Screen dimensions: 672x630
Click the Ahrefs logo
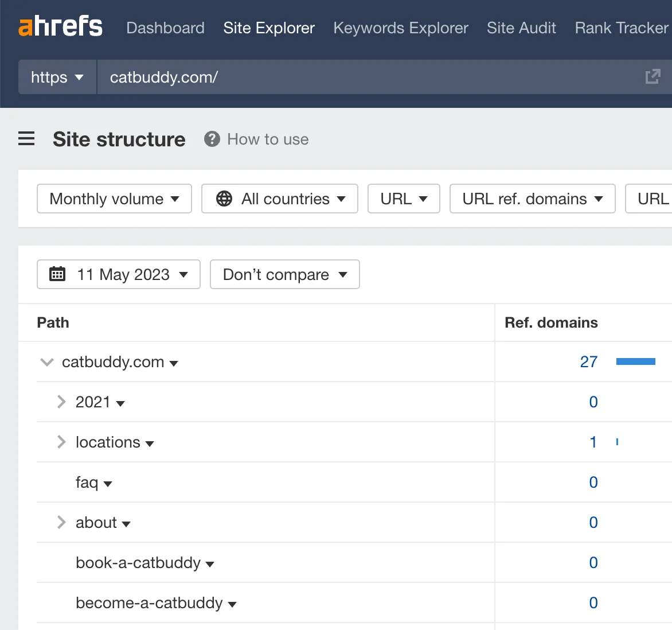click(x=60, y=26)
